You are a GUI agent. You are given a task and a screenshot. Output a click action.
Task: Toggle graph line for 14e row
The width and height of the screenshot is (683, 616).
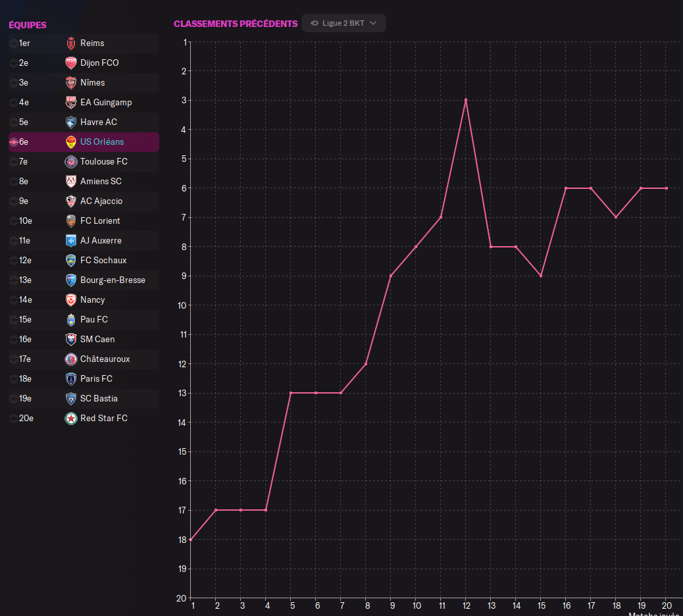(x=14, y=299)
